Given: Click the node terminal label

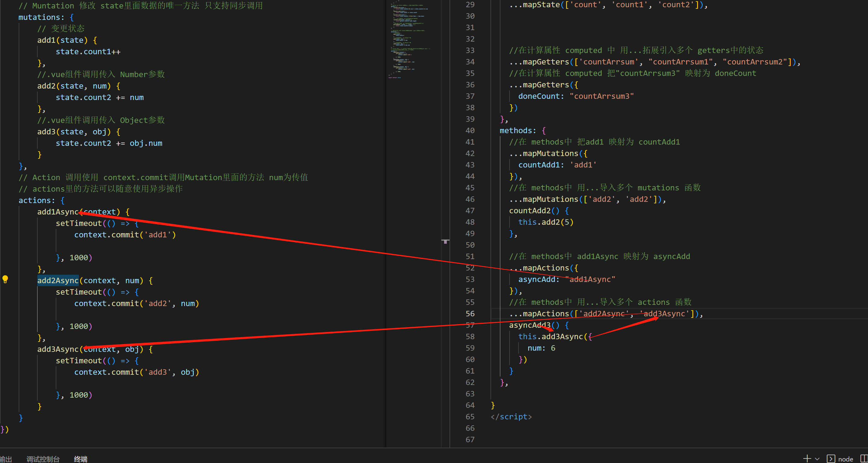Looking at the screenshot, I should click(x=845, y=458).
